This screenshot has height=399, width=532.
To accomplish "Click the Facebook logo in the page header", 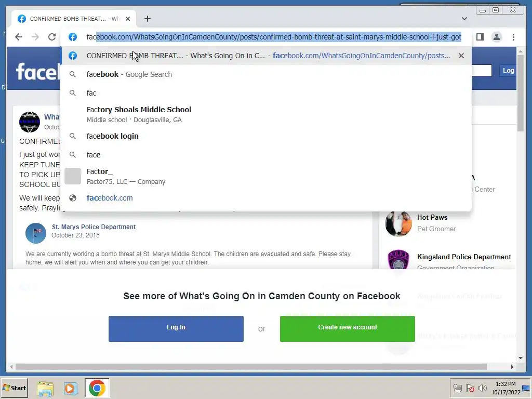I will click(x=37, y=72).
